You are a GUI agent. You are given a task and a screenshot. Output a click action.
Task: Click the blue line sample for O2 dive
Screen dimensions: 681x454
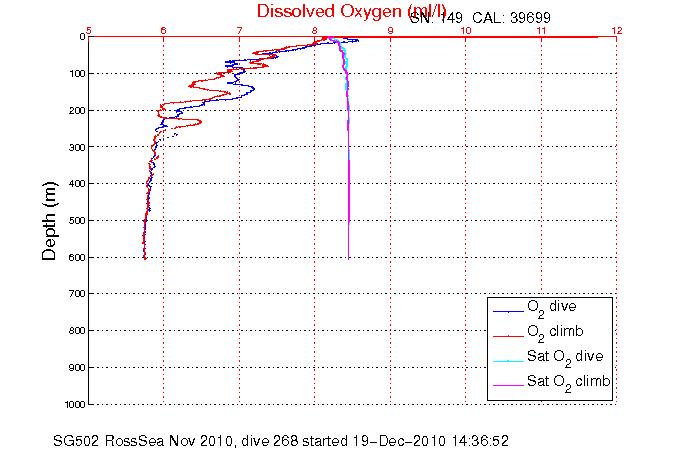point(508,312)
